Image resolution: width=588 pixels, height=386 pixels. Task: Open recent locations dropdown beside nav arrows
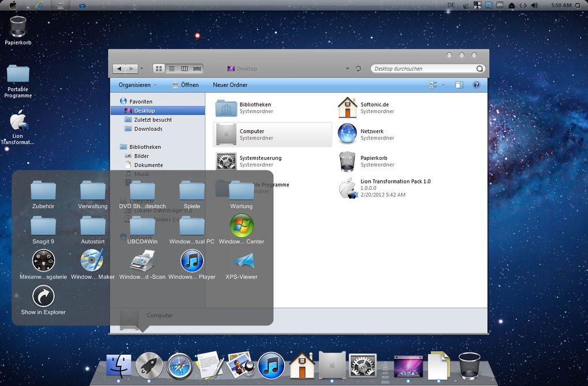[x=142, y=68]
